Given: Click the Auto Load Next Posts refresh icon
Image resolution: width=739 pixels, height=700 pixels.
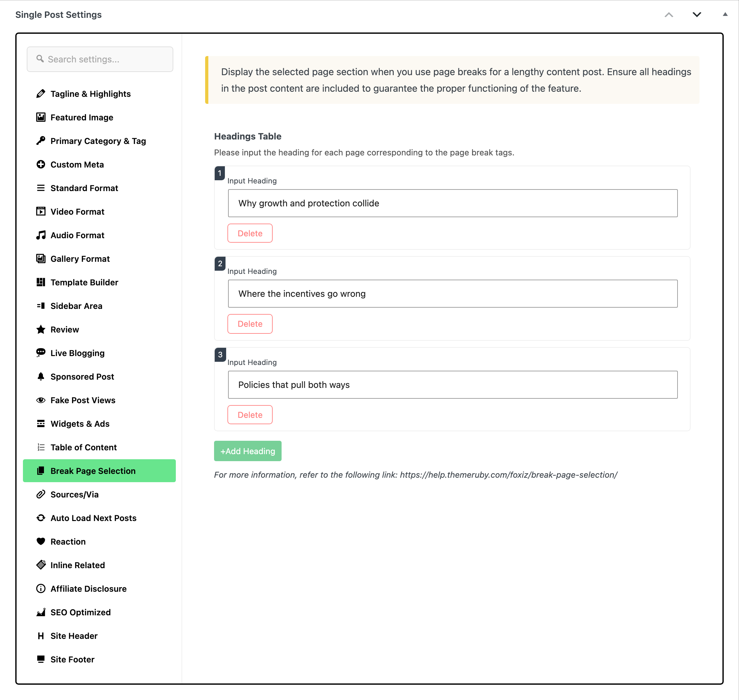Looking at the screenshot, I should click(x=41, y=518).
